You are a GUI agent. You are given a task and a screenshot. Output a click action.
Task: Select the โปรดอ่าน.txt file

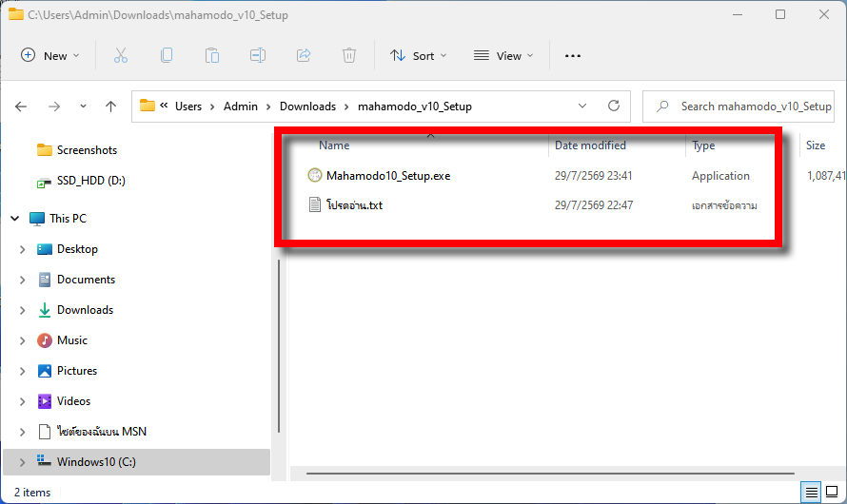(354, 205)
